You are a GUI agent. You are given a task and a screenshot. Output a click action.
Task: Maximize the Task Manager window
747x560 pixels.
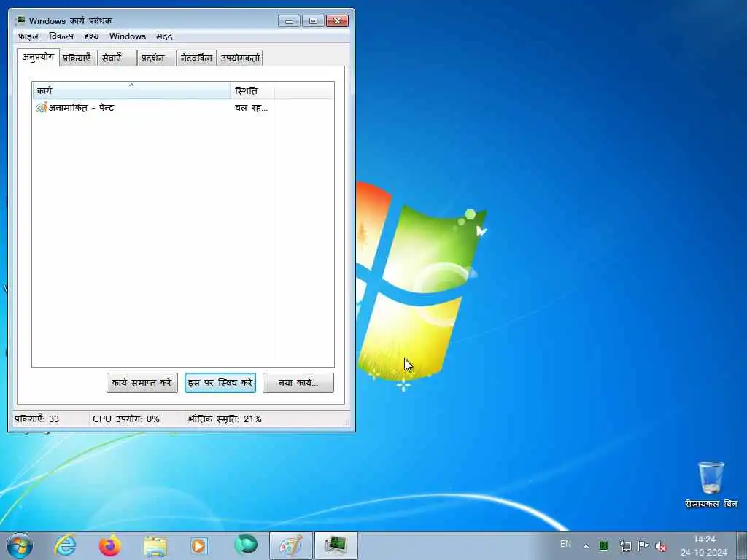click(x=313, y=21)
